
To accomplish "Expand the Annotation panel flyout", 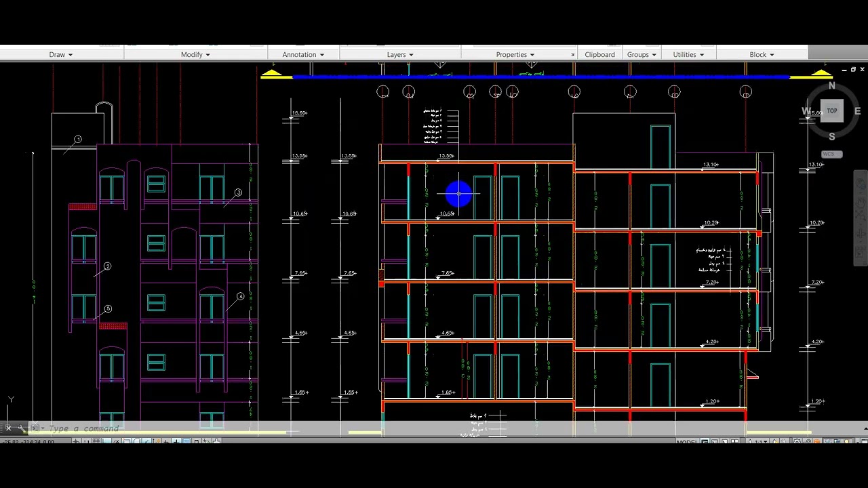I will tap(303, 55).
